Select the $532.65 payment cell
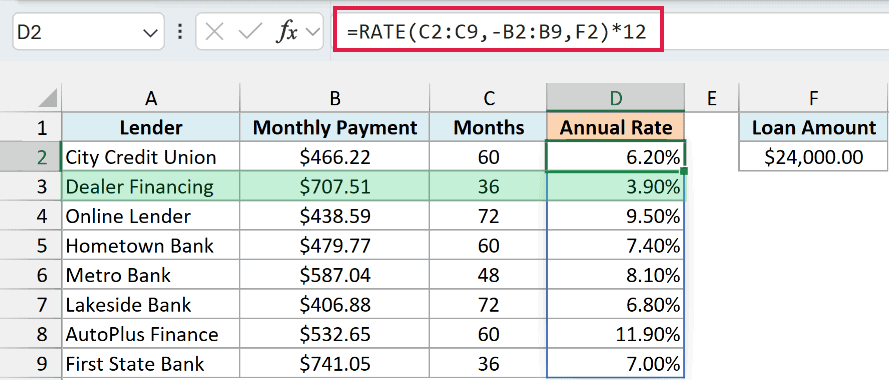This screenshot has width=889, height=380. [335, 334]
